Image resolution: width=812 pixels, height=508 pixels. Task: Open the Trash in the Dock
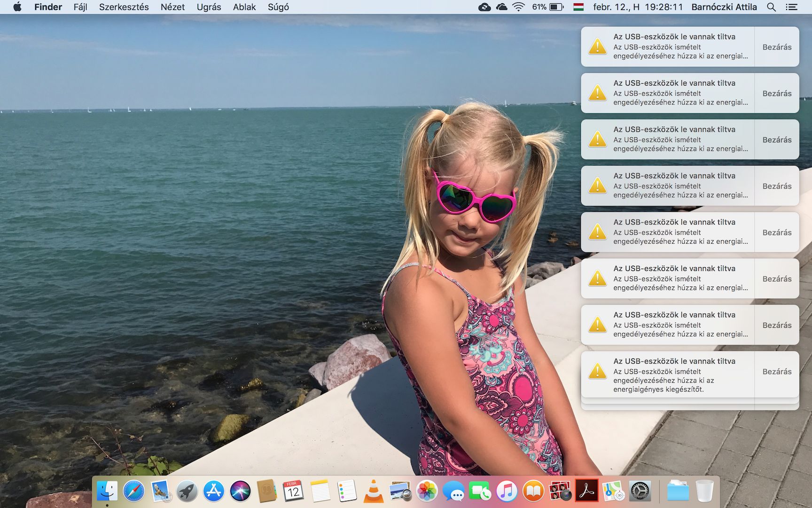704,491
